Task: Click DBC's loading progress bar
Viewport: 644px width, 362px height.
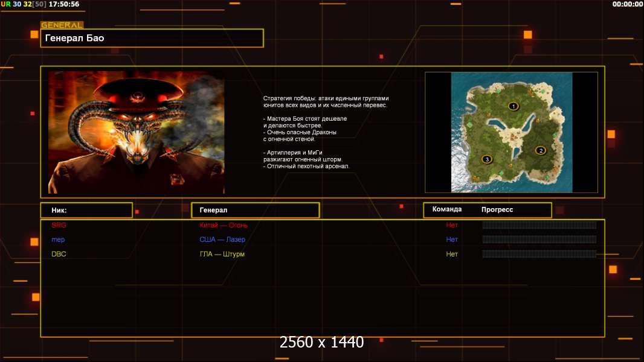Action: [x=539, y=254]
